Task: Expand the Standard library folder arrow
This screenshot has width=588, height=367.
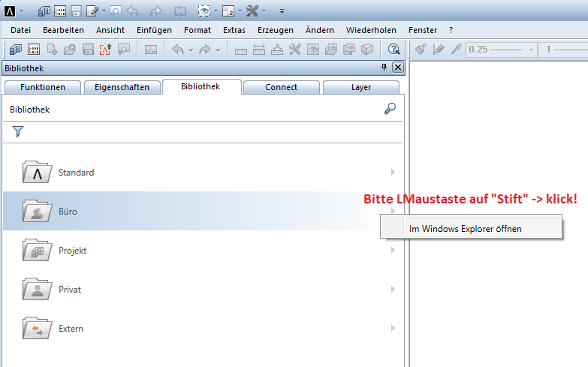Action: pyautogui.click(x=393, y=173)
